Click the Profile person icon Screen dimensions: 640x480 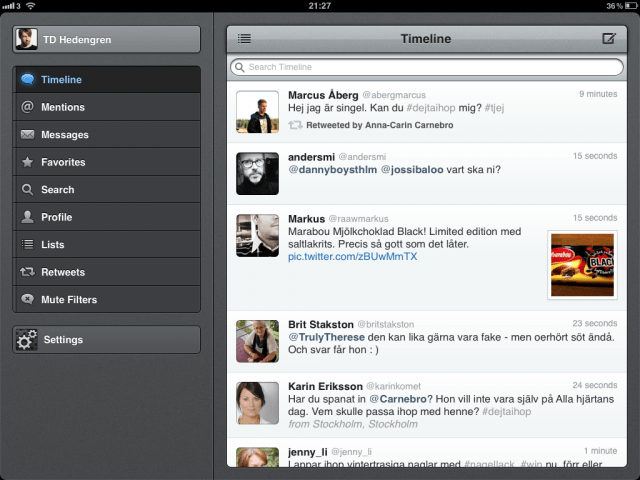[27, 217]
